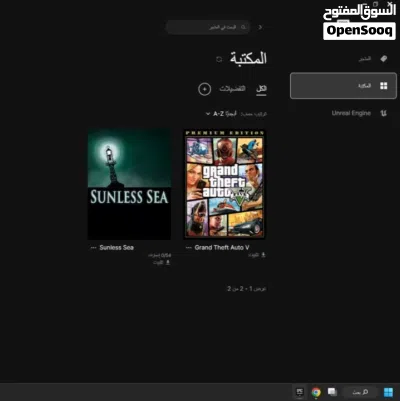400x401 pixels.
Task: Click the Sunless Sea title text
Action: tap(117, 248)
